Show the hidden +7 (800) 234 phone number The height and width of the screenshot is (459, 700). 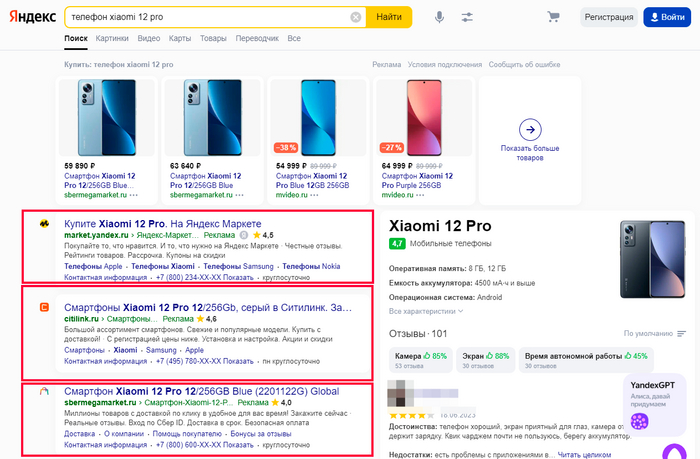(x=204, y=277)
